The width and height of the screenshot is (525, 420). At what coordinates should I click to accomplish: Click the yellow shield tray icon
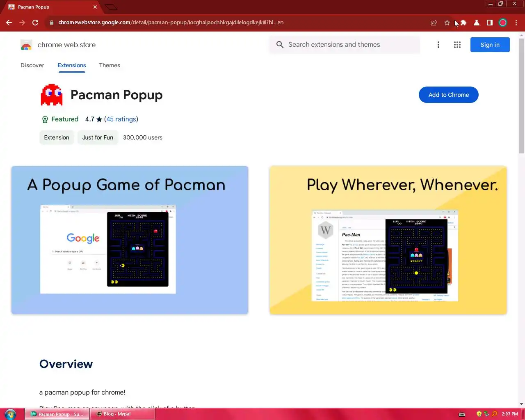click(479, 414)
